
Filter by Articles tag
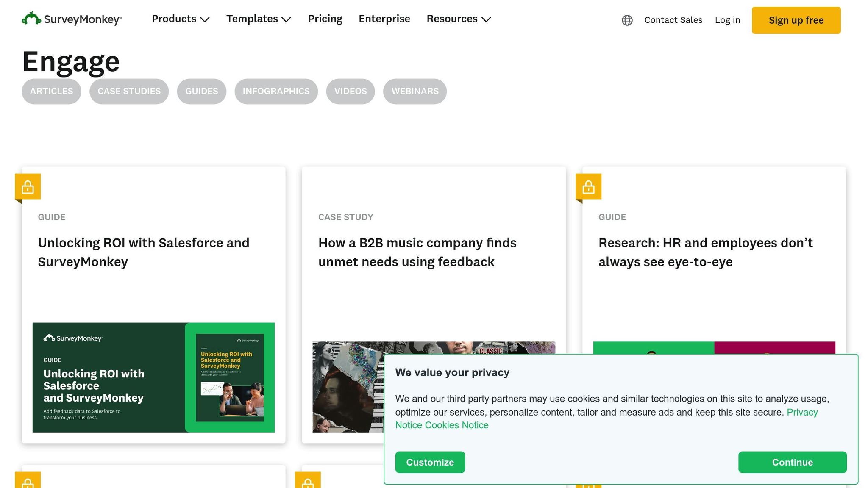point(51,91)
